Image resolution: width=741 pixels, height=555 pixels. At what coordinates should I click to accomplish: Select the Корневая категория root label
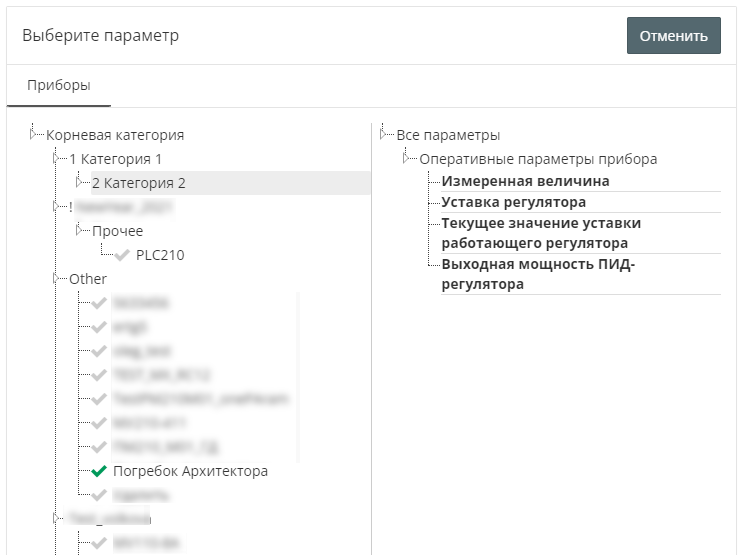pyautogui.click(x=115, y=135)
